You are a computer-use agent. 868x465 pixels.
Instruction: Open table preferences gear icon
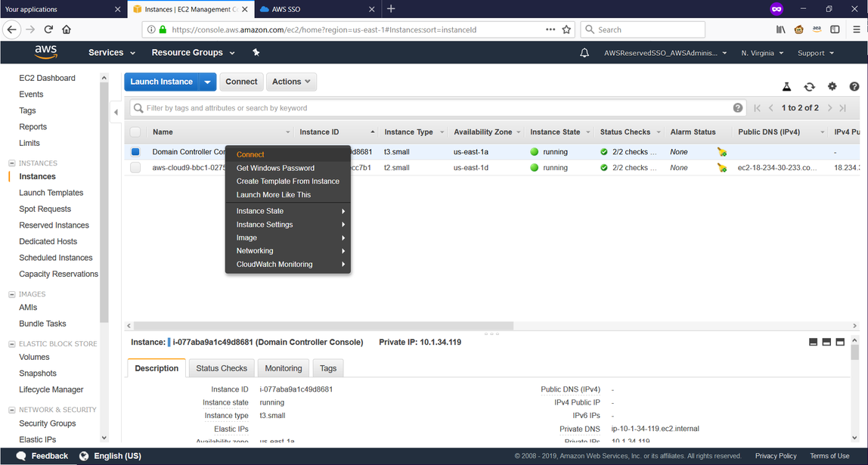[832, 86]
